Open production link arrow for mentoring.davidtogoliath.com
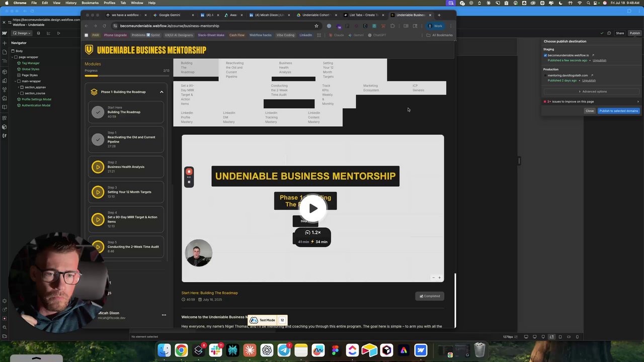The image size is (644, 362). pos(592,75)
